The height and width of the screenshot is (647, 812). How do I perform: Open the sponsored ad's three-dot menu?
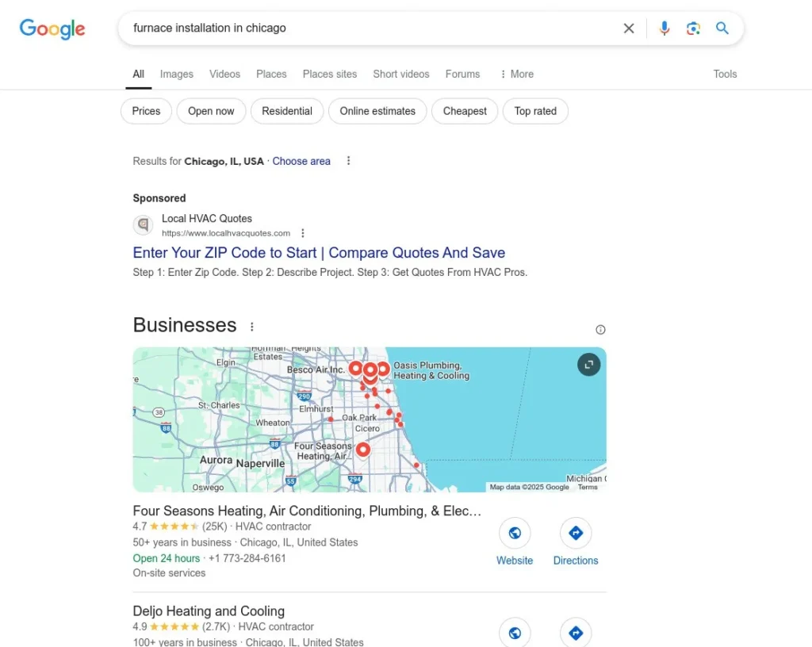pos(303,233)
